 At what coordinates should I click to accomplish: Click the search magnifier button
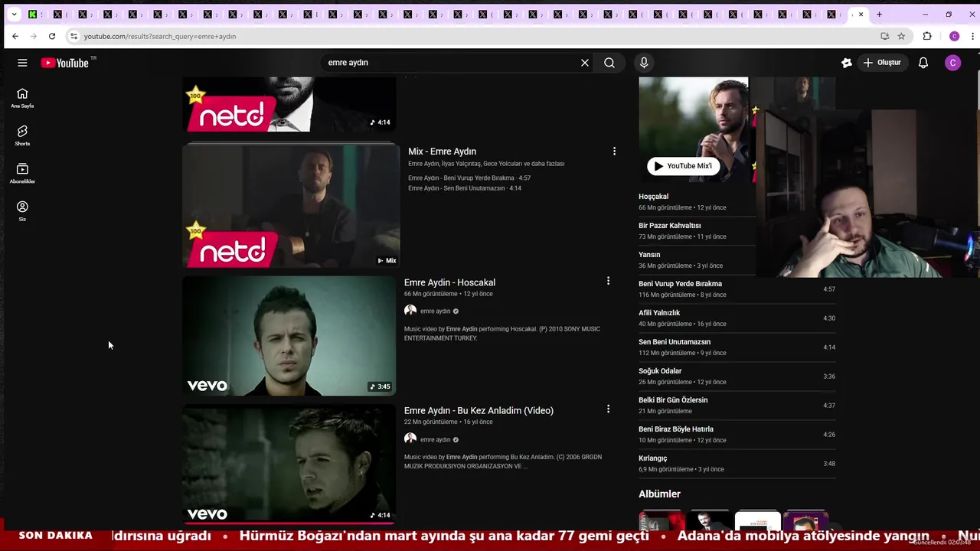609,63
